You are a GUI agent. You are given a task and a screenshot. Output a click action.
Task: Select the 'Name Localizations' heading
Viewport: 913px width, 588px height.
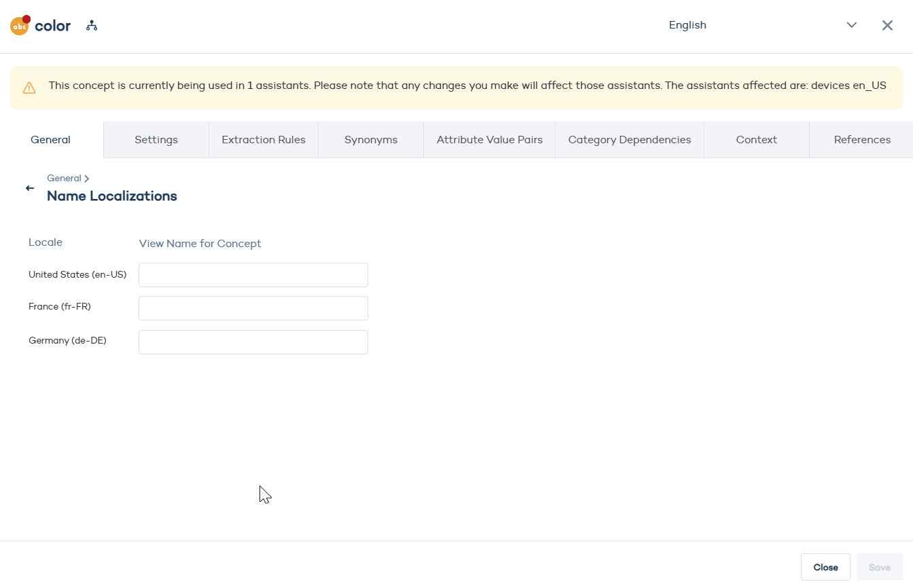(112, 196)
